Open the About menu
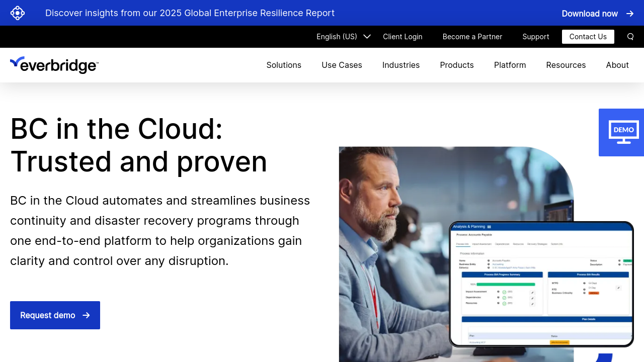The height and width of the screenshot is (362, 644). [617, 65]
